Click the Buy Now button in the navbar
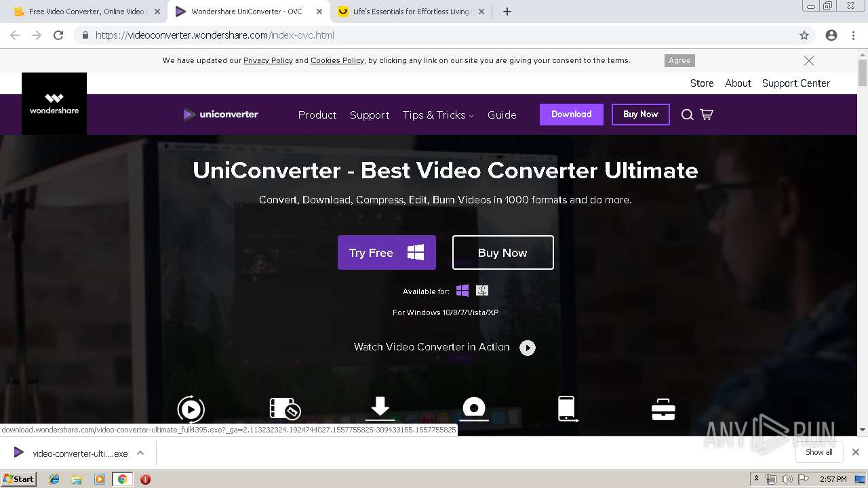 (641, 114)
